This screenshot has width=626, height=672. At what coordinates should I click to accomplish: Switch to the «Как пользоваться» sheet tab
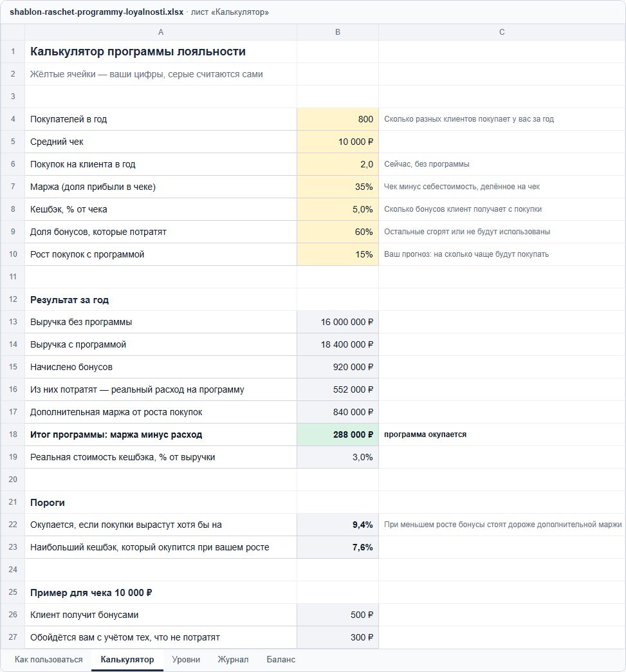48,660
